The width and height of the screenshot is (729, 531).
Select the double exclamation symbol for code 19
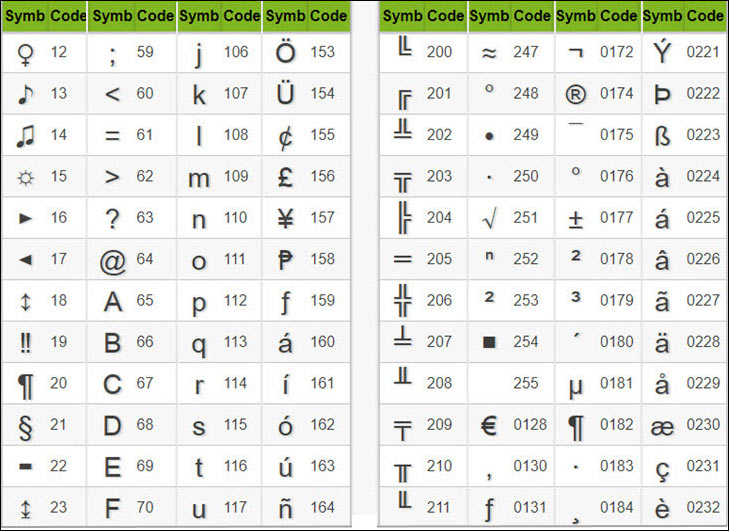click(25, 343)
